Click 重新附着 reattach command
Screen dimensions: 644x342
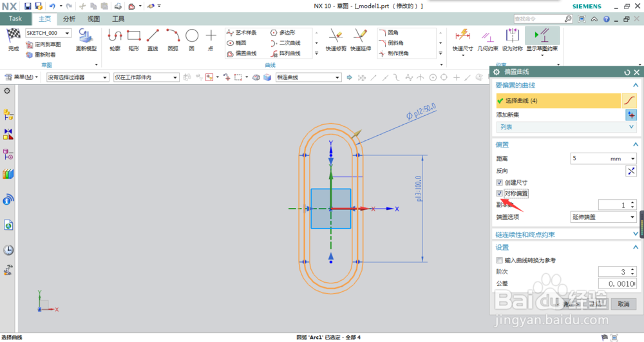(41, 55)
